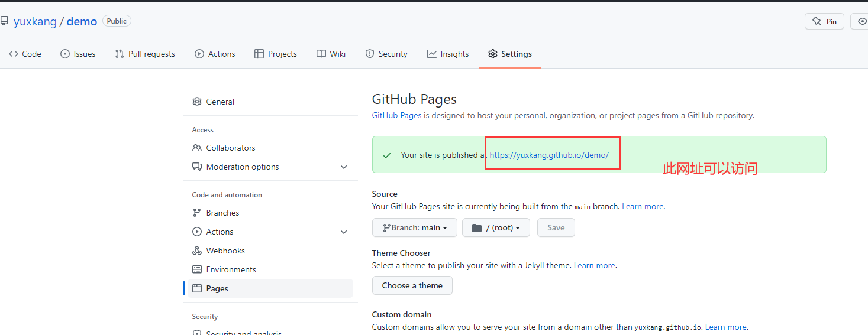Open Collaborators settings
The image size is (868, 335).
[268, 148]
